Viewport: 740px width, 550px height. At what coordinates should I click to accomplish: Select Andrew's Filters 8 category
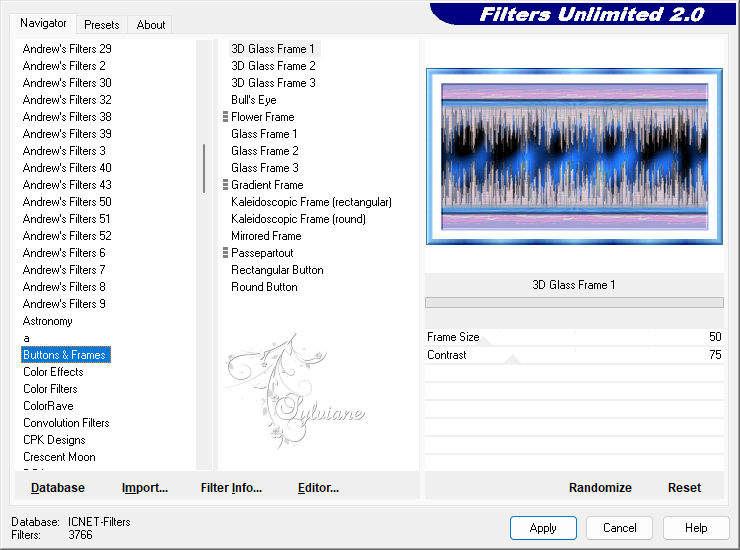point(64,287)
